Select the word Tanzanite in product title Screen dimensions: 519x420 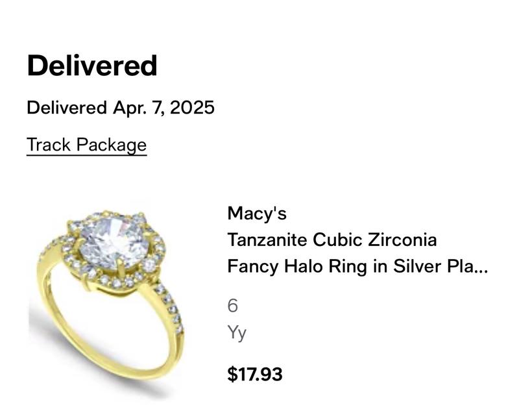pos(267,240)
